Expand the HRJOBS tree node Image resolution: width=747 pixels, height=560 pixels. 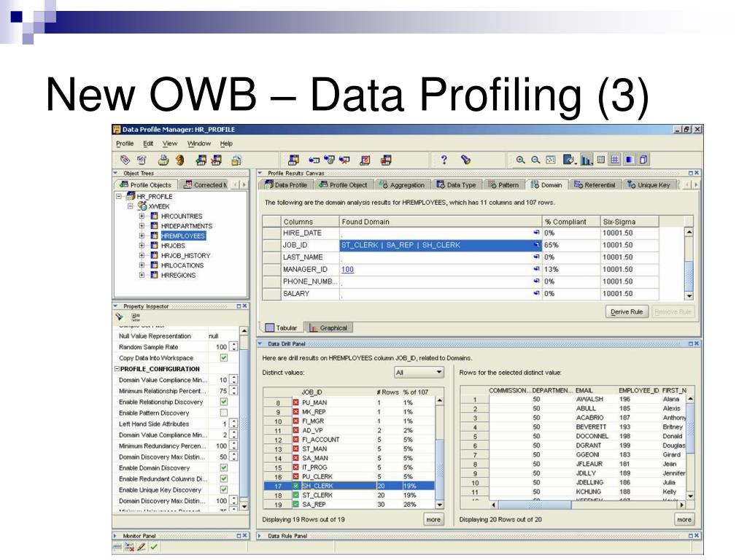pyautogui.click(x=142, y=246)
